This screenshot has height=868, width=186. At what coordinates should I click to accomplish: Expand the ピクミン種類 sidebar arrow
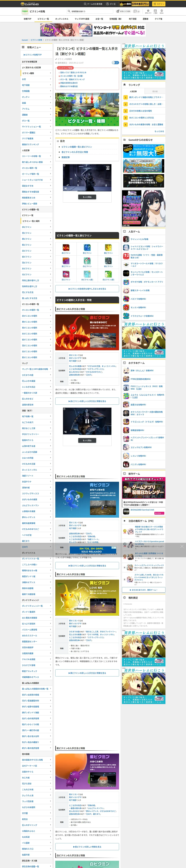coord(51,73)
